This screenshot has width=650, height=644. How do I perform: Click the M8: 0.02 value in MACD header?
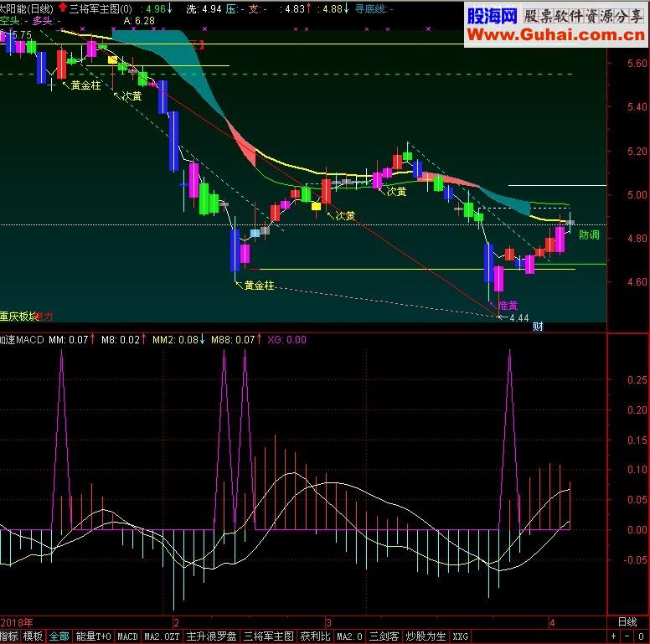tap(121, 340)
